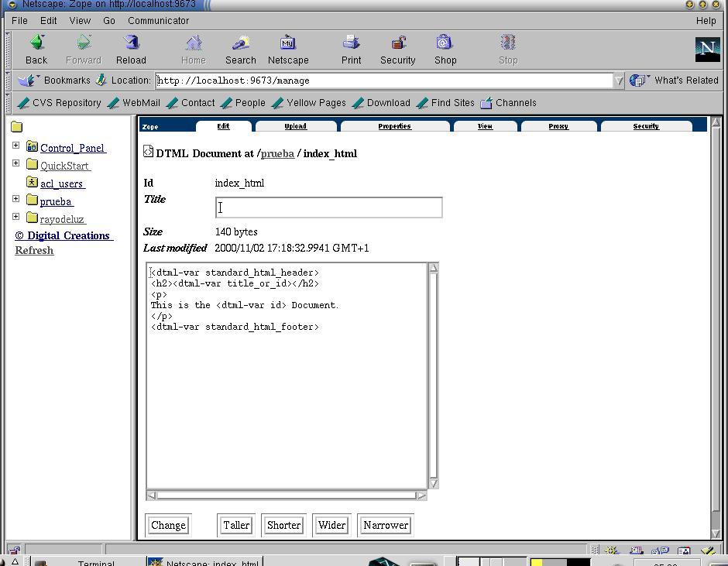Image resolution: width=728 pixels, height=566 pixels.
Task: Open the Find Sites bookmark
Action: point(445,103)
